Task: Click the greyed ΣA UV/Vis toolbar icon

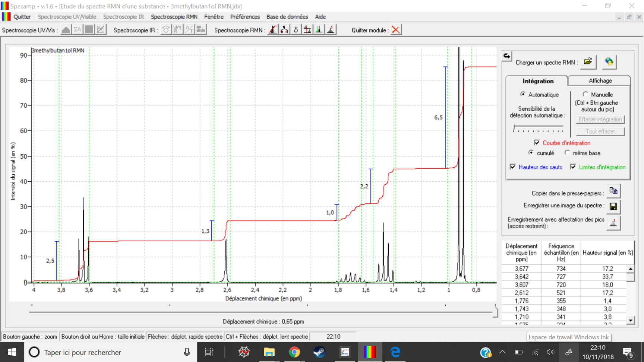Action: click(78, 30)
